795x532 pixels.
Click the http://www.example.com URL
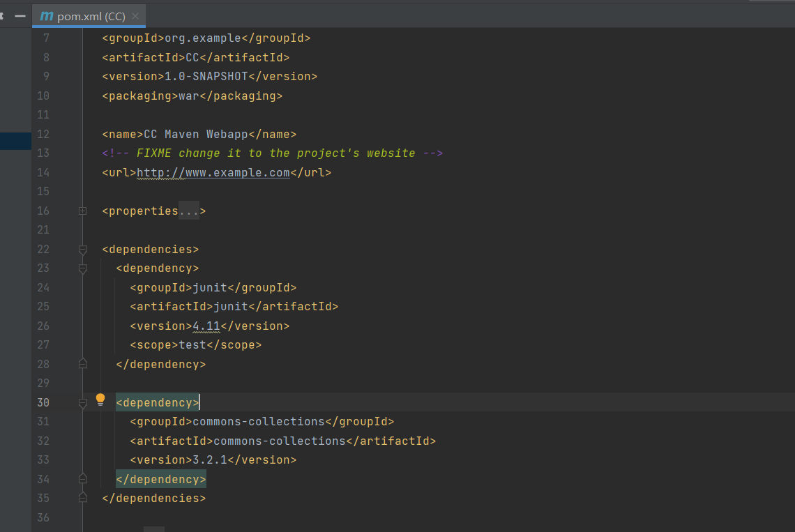pos(213,172)
